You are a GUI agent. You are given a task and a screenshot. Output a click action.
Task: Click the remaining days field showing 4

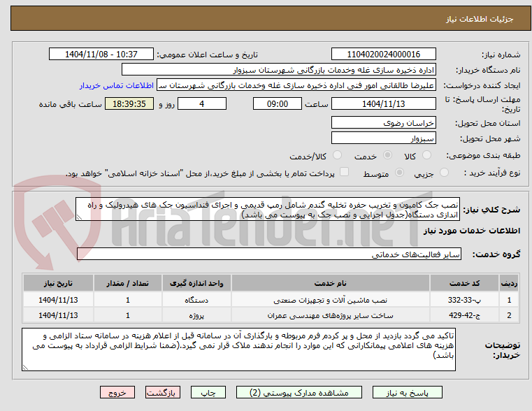(202, 103)
